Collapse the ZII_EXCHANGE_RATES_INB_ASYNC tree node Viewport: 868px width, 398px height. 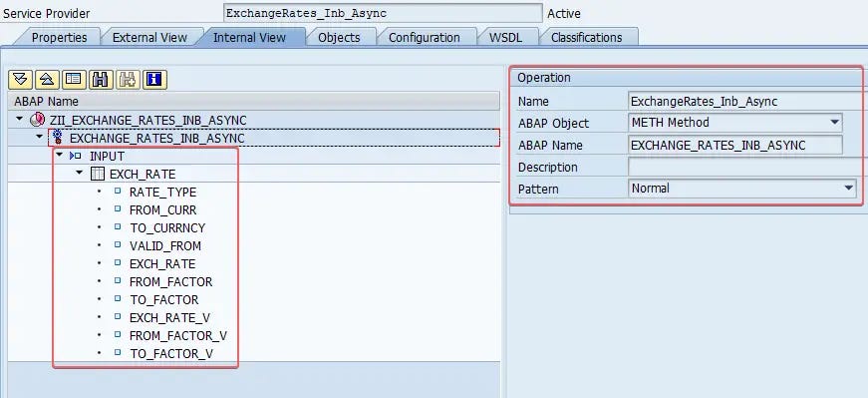(x=20, y=119)
